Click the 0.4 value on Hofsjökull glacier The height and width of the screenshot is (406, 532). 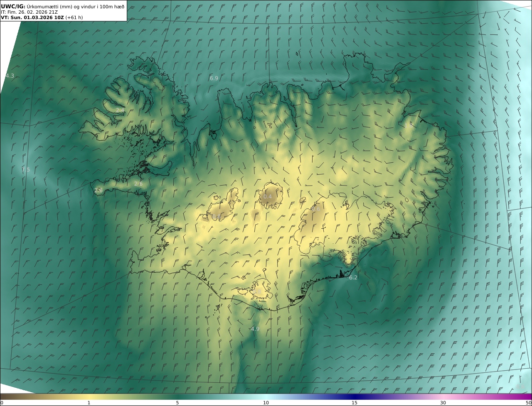click(x=268, y=196)
